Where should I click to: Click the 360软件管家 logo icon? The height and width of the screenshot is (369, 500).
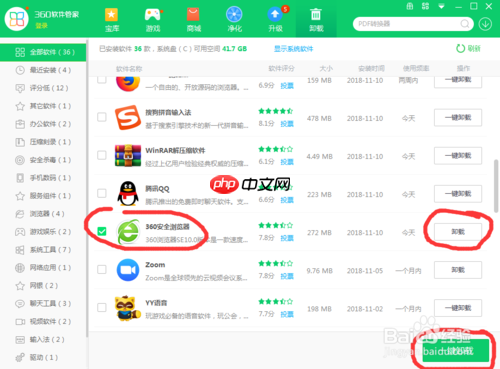coord(16,19)
